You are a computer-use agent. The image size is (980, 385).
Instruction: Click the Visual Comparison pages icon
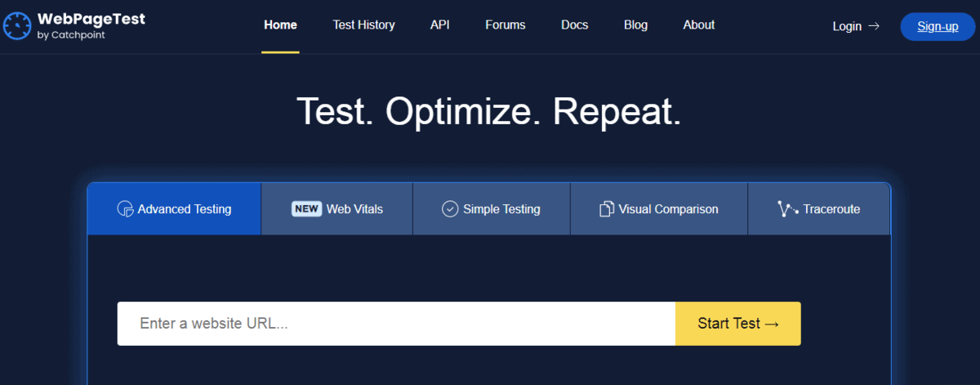click(x=607, y=209)
